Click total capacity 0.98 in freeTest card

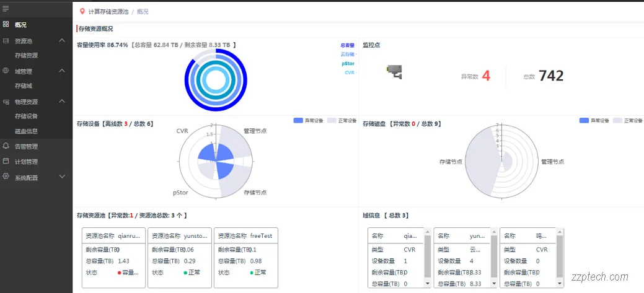[256, 261]
